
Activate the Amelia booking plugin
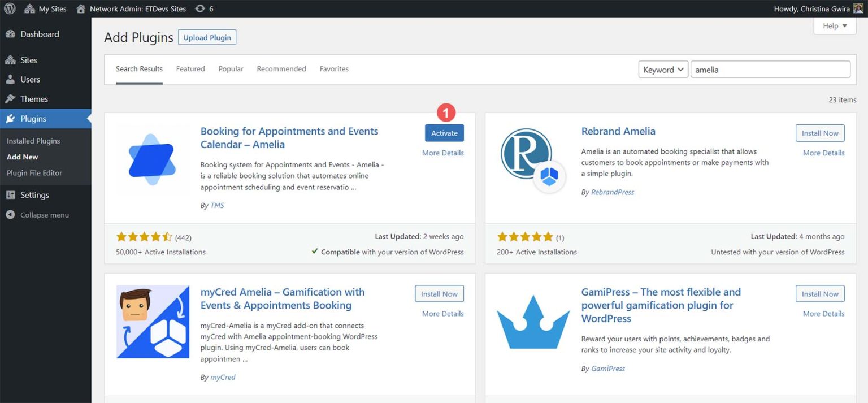[x=444, y=133]
